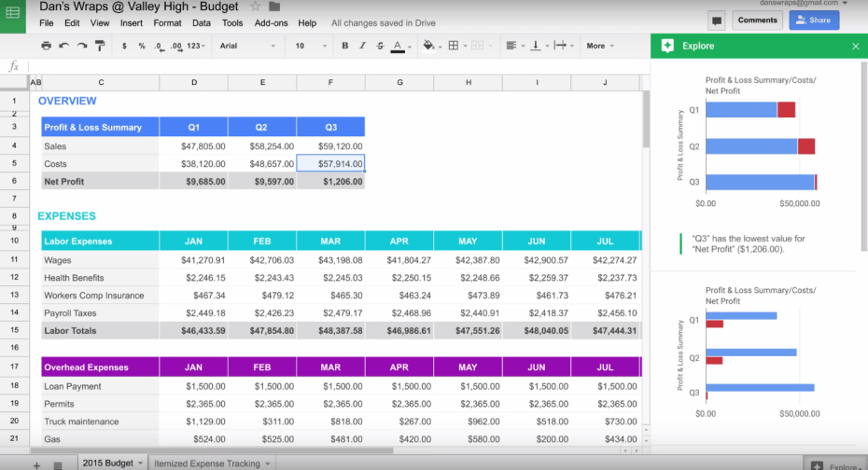The height and width of the screenshot is (470, 868).
Task: Expand the More toolbar options
Action: tap(600, 46)
